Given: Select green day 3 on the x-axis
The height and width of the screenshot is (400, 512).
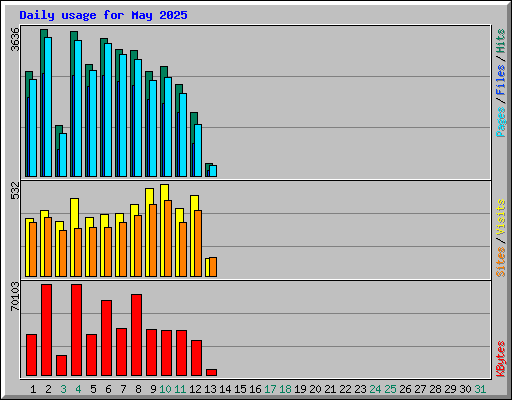Looking at the screenshot, I should click(63, 389).
